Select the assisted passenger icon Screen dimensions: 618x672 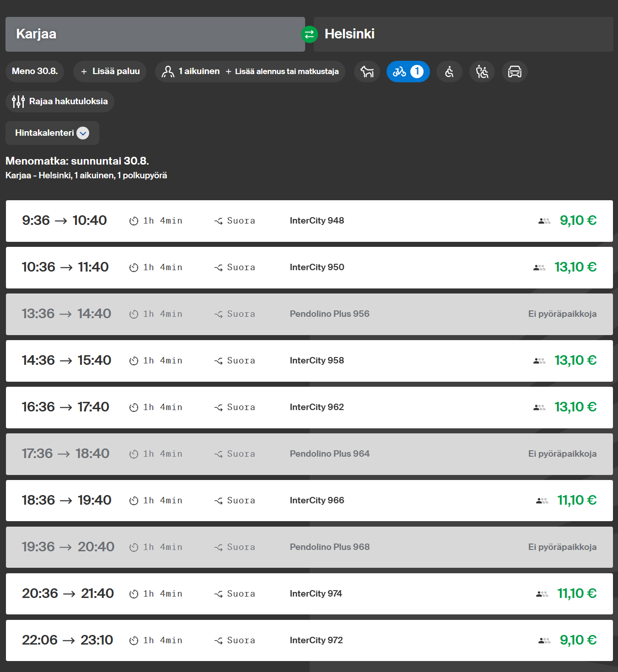point(482,72)
